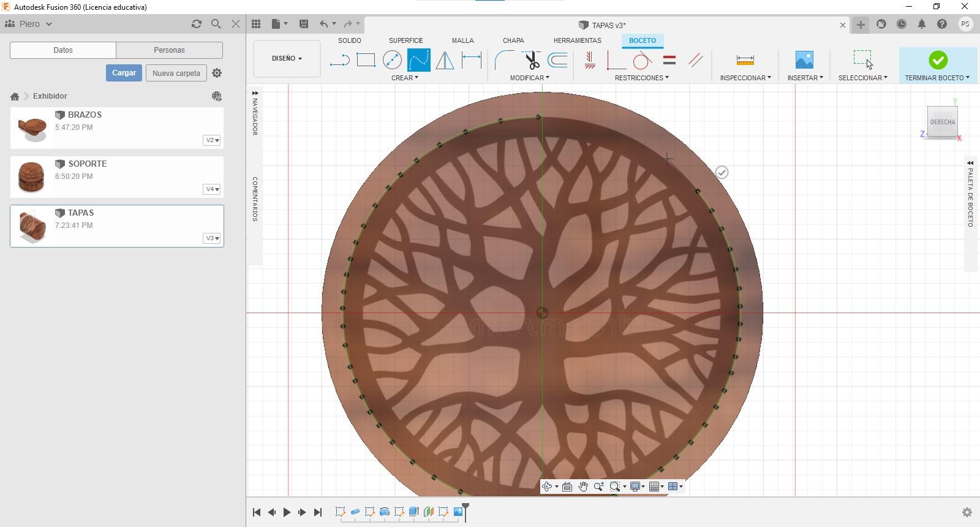Open the viewports layout dropdown
980x527 pixels.
pos(676,487)
